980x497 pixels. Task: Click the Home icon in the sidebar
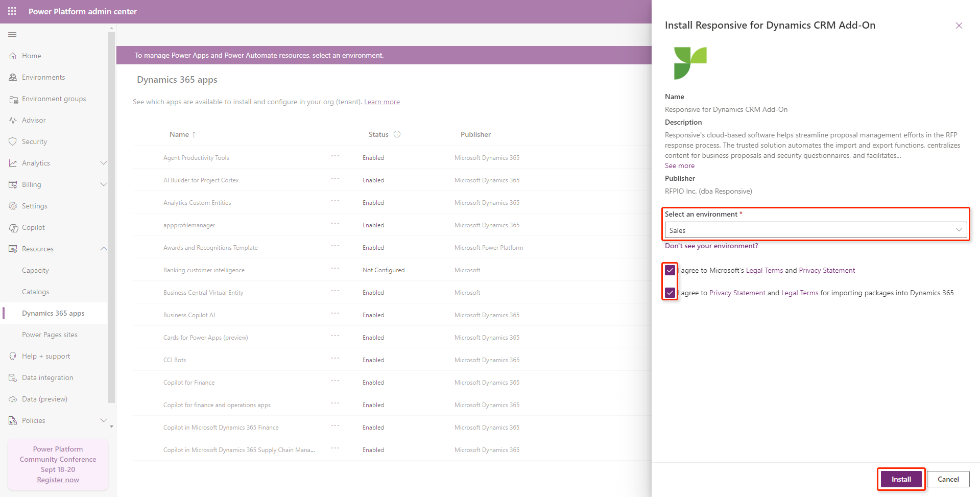(x=13, y=56)
